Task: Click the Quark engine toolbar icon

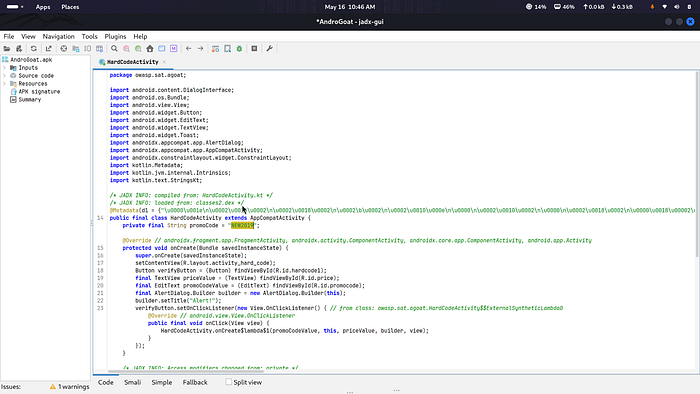Action: pos(227,49)
